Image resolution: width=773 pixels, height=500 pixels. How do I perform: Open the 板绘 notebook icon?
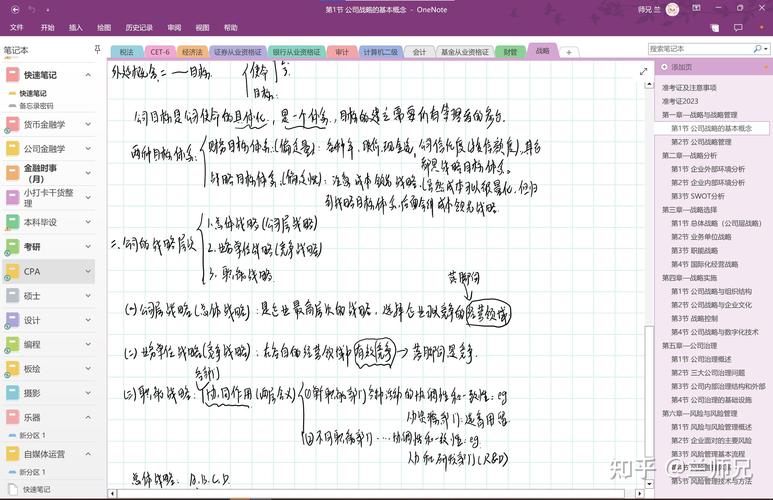click(x=12, y=368)
